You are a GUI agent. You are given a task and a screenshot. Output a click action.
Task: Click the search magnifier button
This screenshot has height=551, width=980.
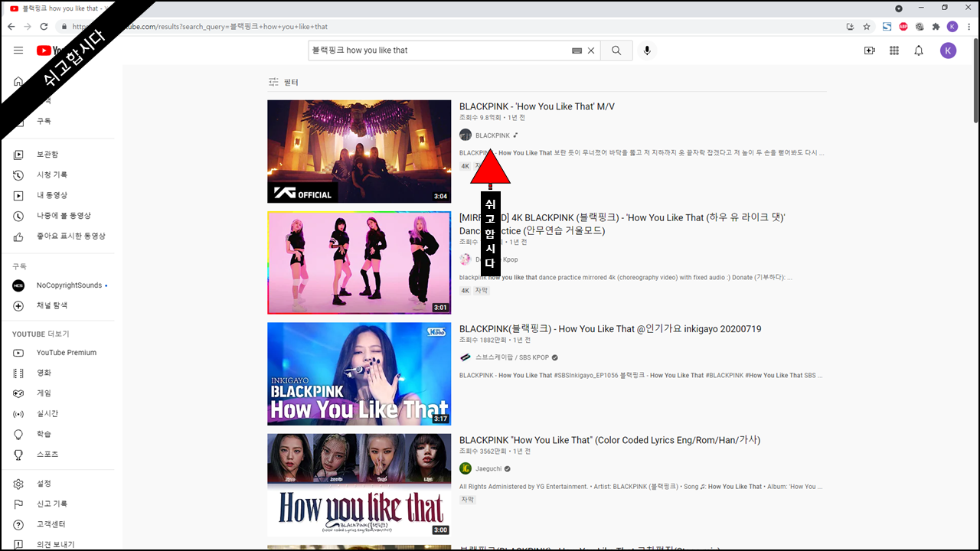point(616,51)
